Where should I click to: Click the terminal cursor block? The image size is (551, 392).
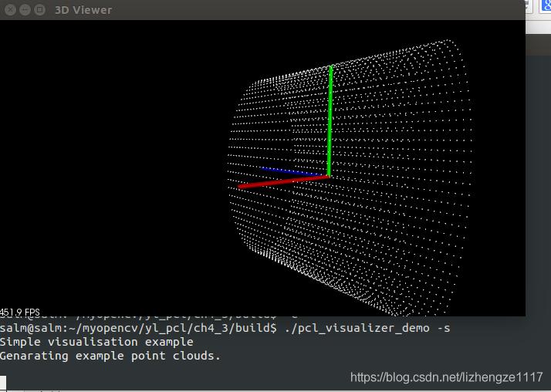(3, 382)
